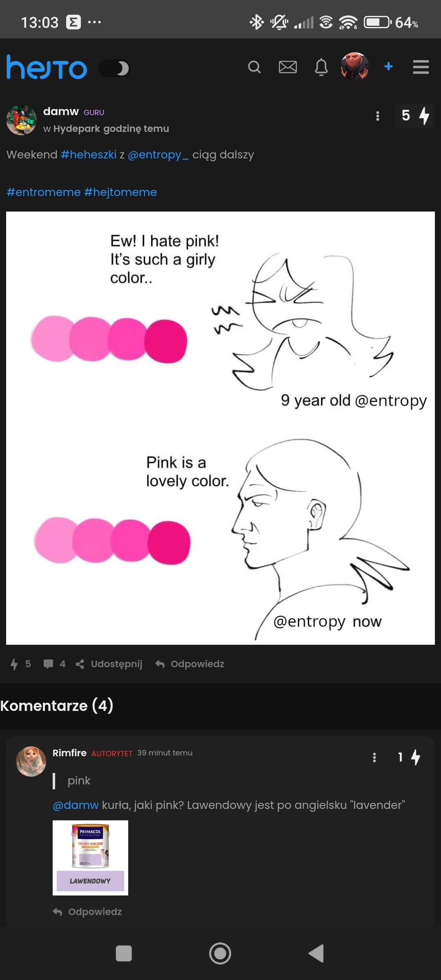Open #heheszki hashtag link

tap(89, 155)
